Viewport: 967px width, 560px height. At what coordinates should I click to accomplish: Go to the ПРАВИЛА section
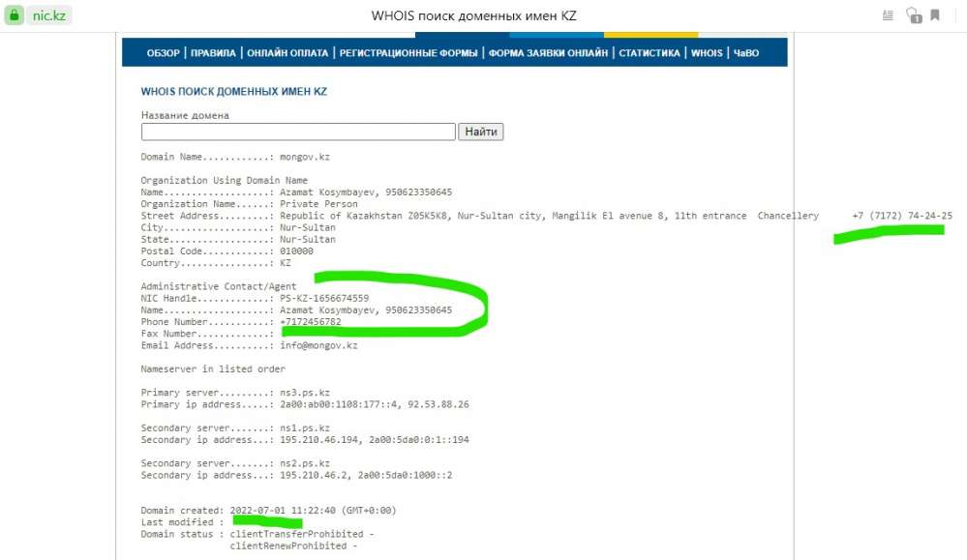[213, 53]
